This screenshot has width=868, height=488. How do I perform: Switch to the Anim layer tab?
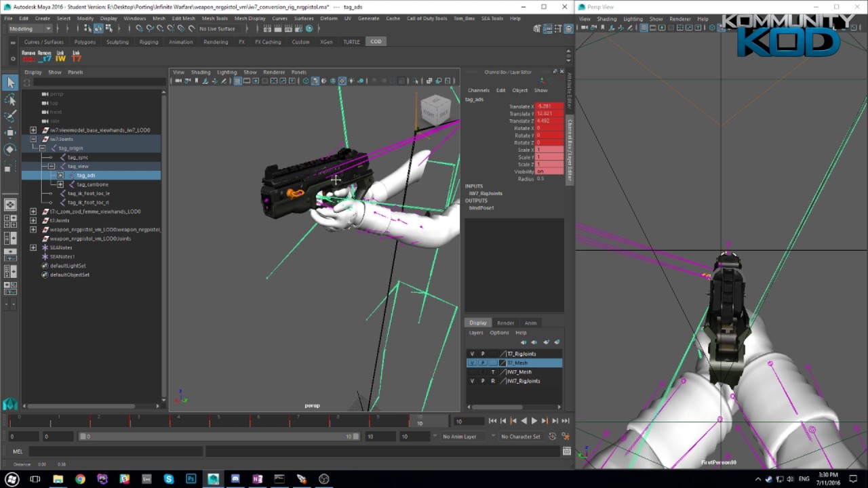coord(530,323)
